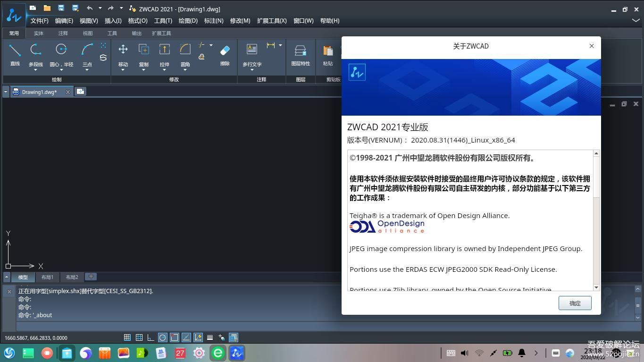This screenshot has width=644, height=362.
Task: Open the 文件(F) menu
Action: click(40, 21)
